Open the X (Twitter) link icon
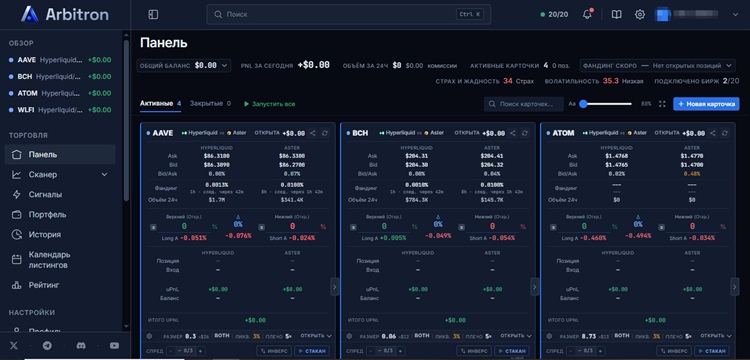Image resolution: width=750 pixels, height=360 pixels. coord(13,346)
